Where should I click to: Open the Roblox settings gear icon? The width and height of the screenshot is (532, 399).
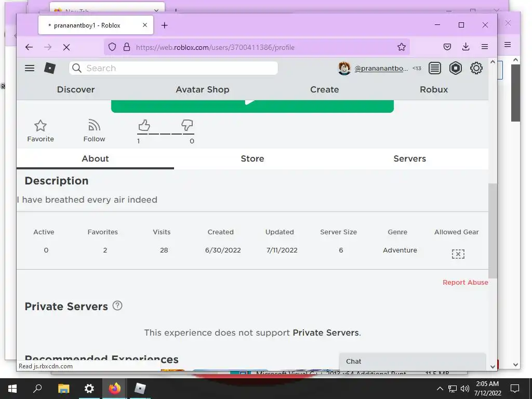(476, 68)
